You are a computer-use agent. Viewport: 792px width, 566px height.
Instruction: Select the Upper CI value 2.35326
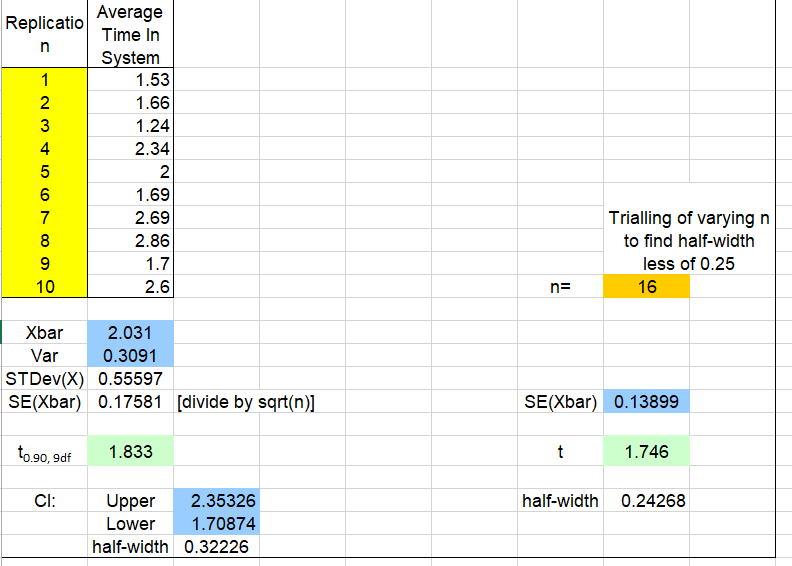pyautogui.click(x=216, y=500)
